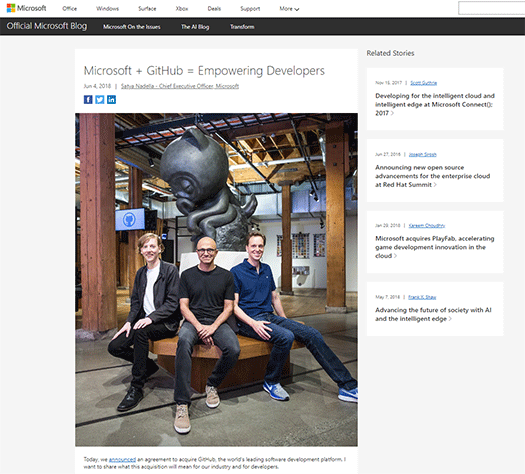Go to Official Microsoft Blog home
Screen dimensions: 525x474
tap(47, 26)
